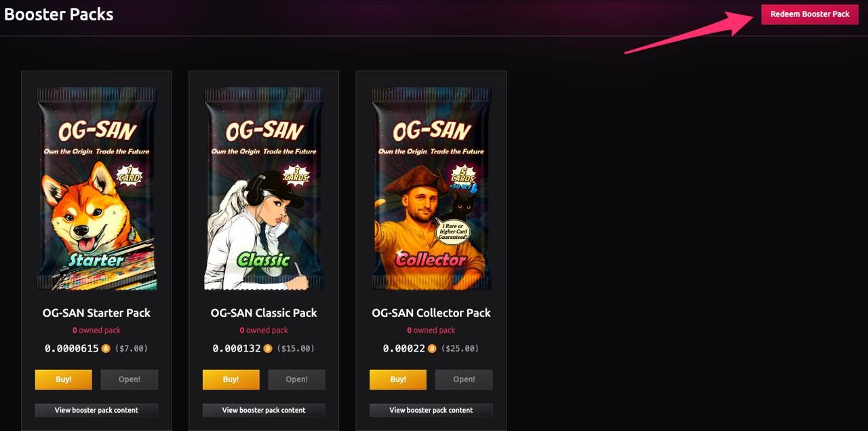Image resolution: width=868 pixels, height=431 pixels.
Task: Select the Classic pack artwork image
Action: tap(264, 188)
